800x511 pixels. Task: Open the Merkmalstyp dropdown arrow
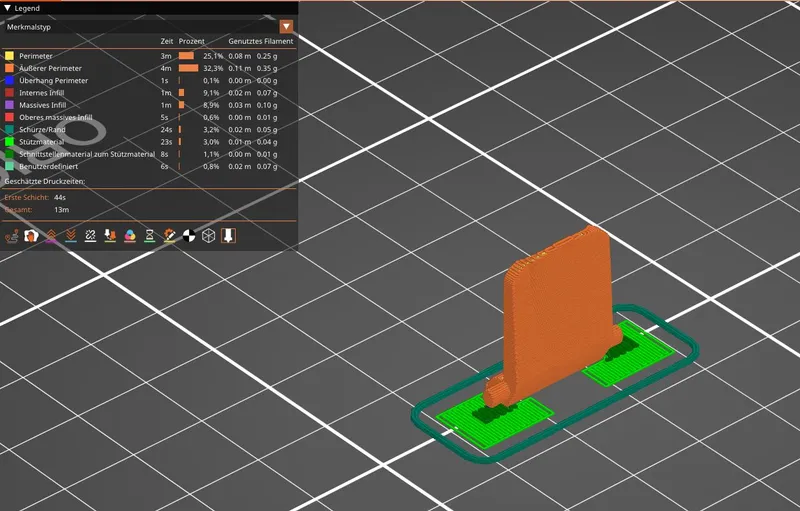pyautogui.click(x=287, y=27)
